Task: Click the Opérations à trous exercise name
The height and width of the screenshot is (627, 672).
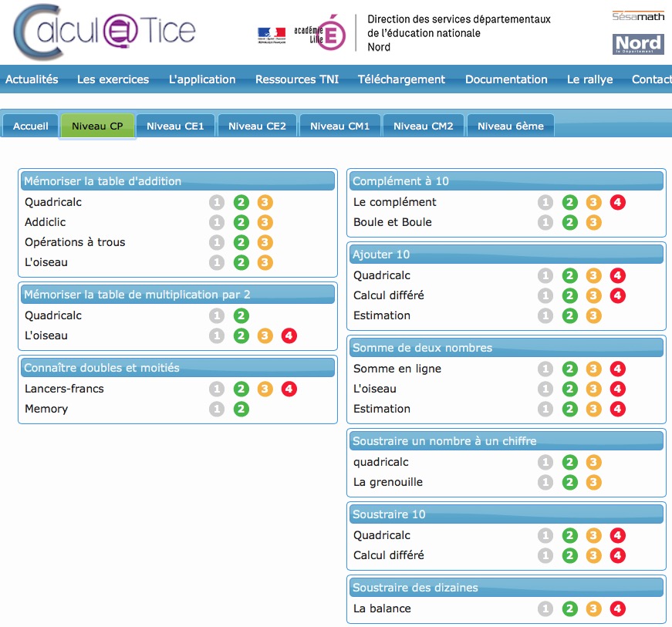Action: (x=75, y=242)
